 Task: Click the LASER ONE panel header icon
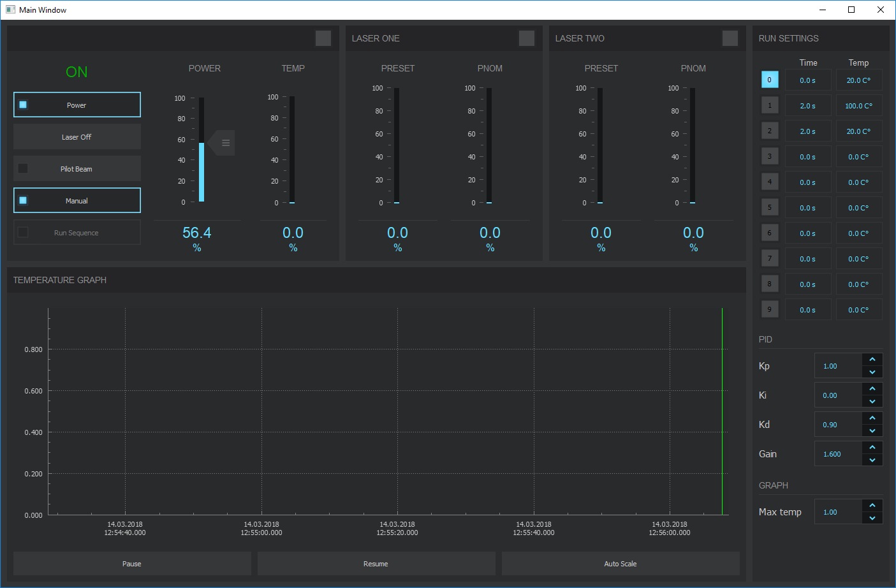526,38
